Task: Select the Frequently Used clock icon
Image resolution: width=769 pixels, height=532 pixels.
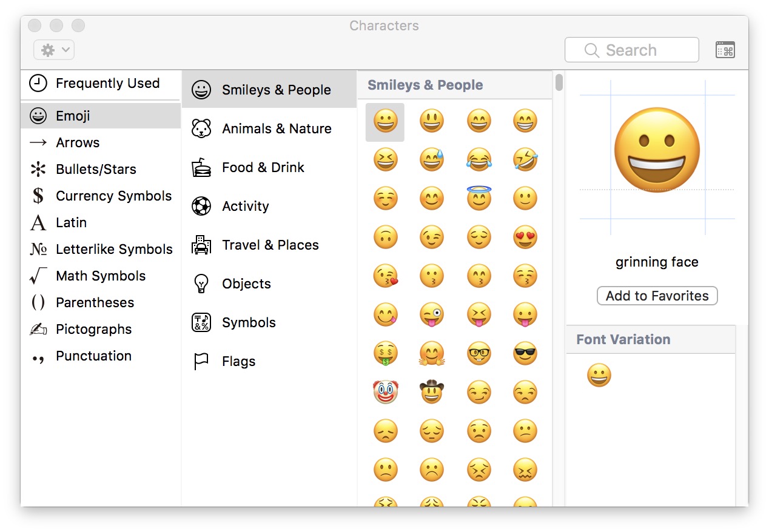Action: point(38,84)
